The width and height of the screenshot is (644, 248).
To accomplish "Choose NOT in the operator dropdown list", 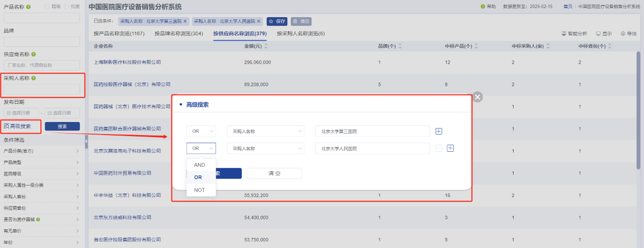I will click(200, 190).
